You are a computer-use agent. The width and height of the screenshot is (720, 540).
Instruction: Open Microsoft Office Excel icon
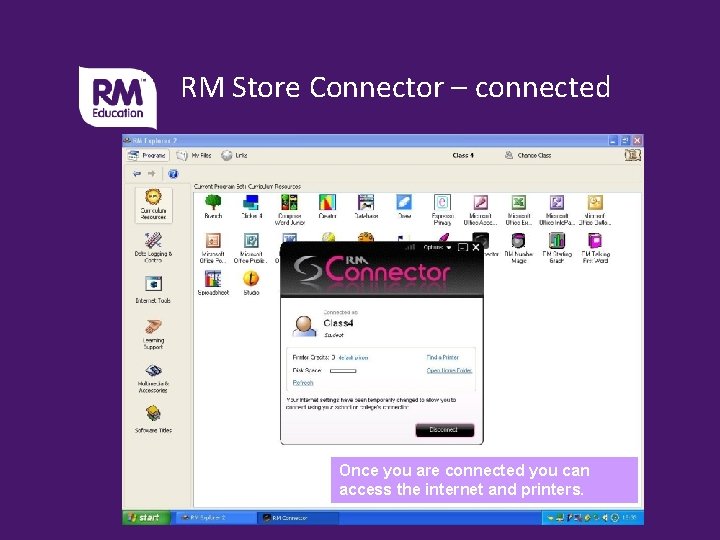(x=518, y=209)
